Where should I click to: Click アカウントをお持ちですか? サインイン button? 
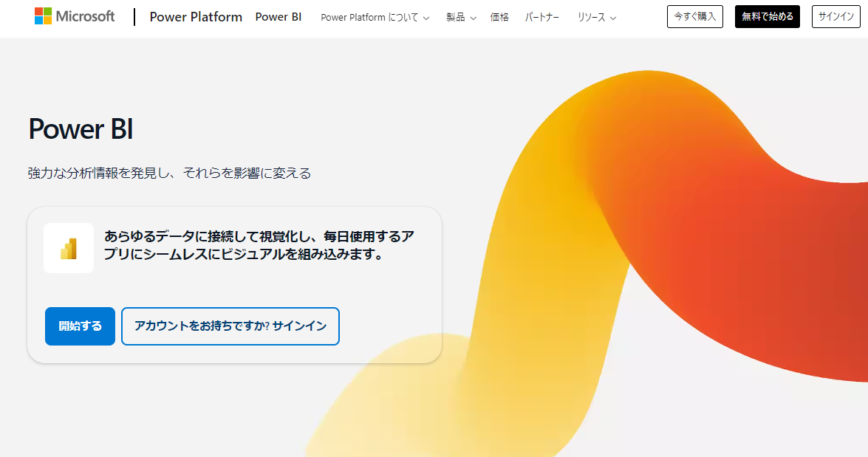pos(230,326)
